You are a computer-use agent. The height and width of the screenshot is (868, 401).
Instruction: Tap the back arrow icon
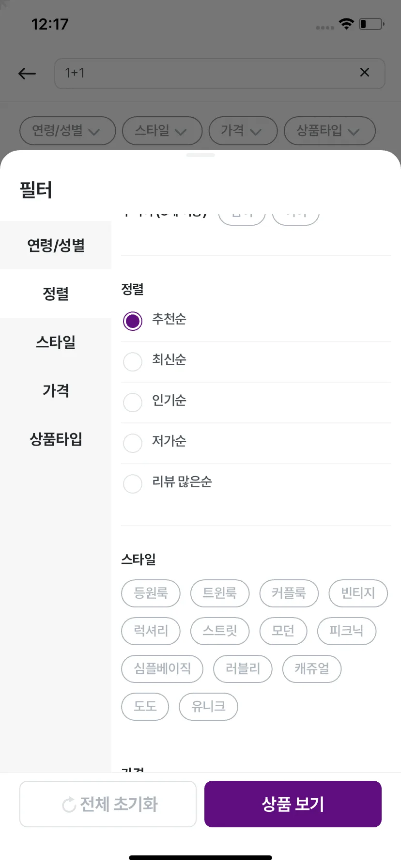[27, 74]
